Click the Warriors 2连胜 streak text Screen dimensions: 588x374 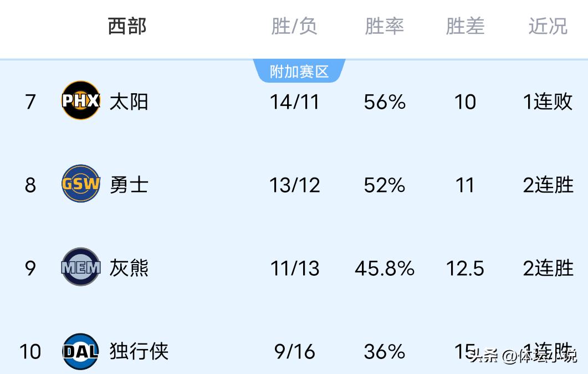coord(548,185)
